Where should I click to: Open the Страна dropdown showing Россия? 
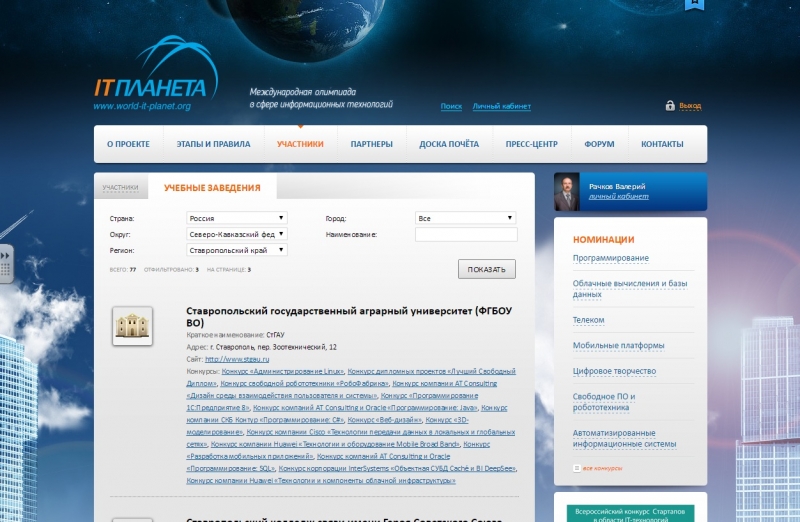point(237,218)
